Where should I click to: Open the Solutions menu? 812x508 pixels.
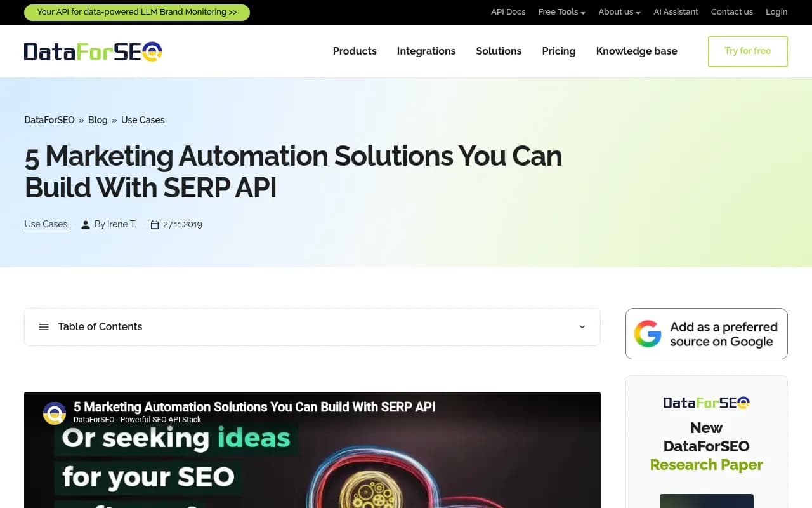pyautogui.click(x=499, y=51)
